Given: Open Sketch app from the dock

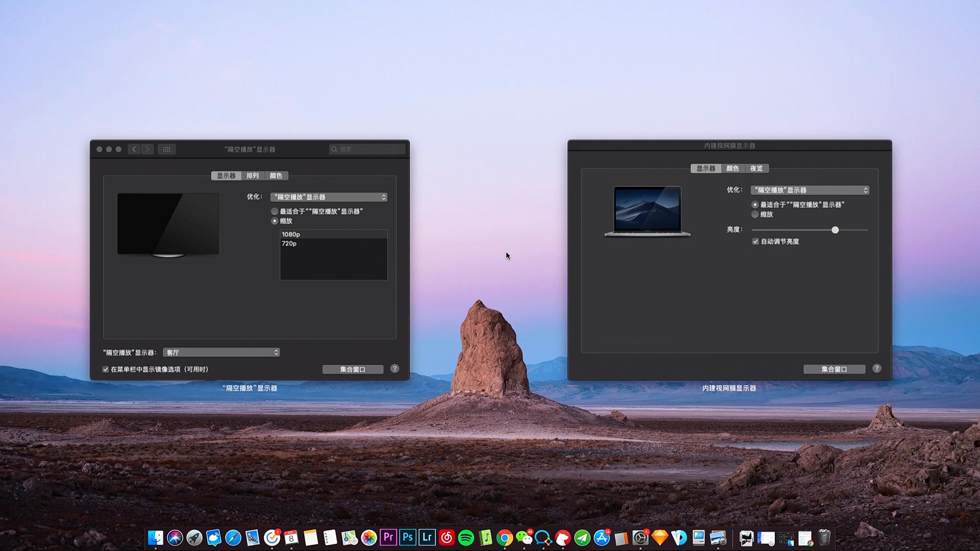Looking at the screenshot, I should point(660,537).
